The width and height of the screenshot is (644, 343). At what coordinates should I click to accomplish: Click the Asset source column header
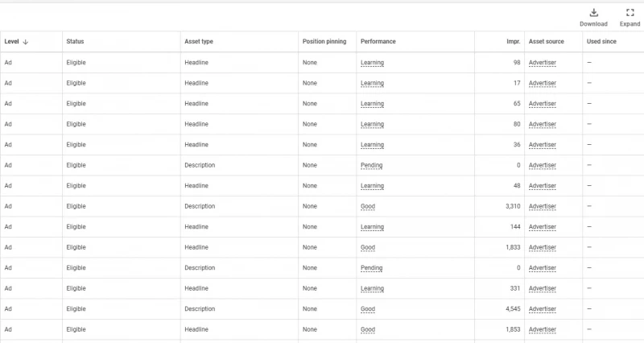click(x=547, y=42)
